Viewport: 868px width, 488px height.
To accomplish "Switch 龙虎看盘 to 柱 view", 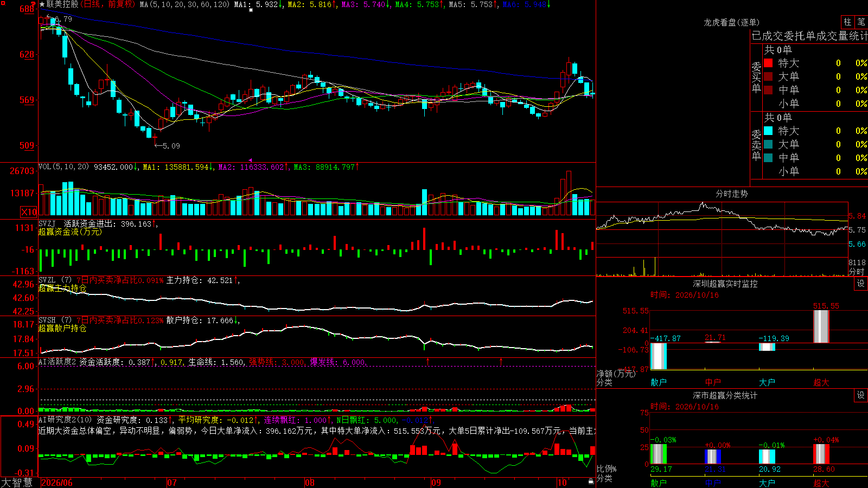I will click(x=847, y=22).
